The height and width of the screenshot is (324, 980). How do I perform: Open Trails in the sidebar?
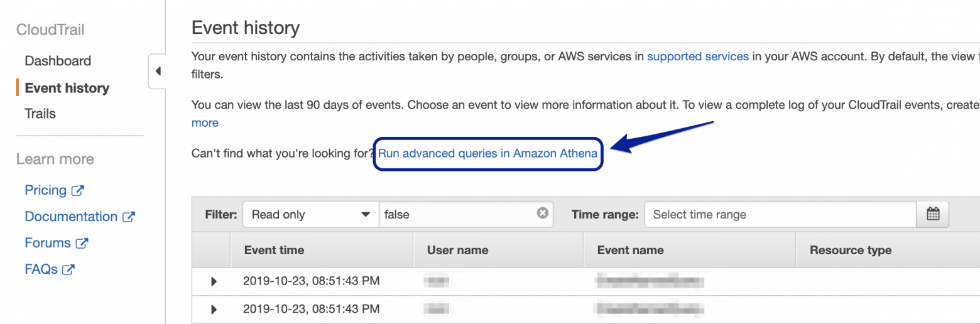pyautogui.click(x=40, y=114)
